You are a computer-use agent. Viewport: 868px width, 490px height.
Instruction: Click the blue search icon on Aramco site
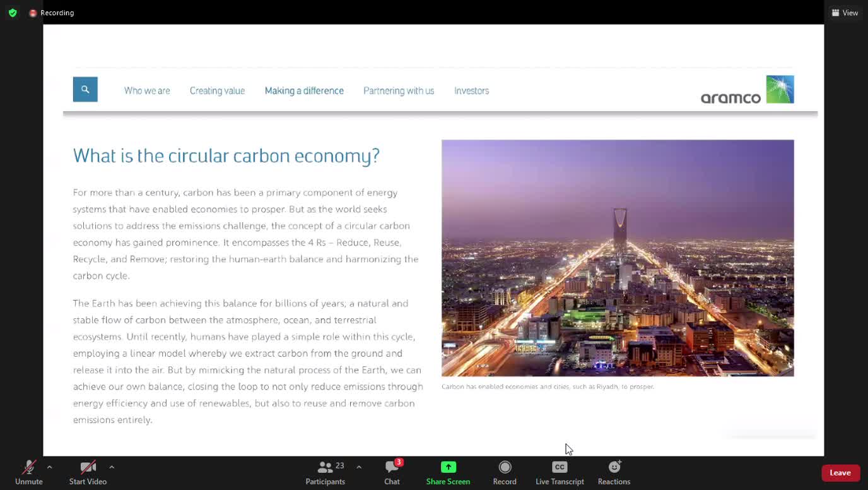coord(85,90)
